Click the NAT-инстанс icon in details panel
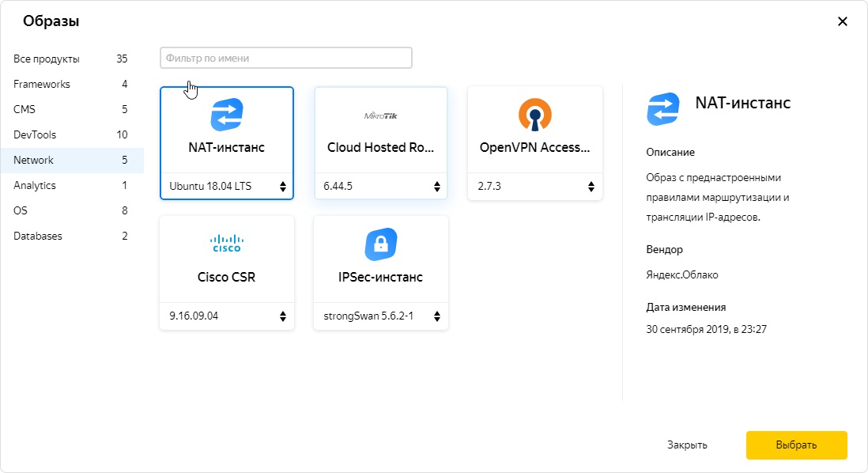 pyautogui.click(x=663, y=110)
